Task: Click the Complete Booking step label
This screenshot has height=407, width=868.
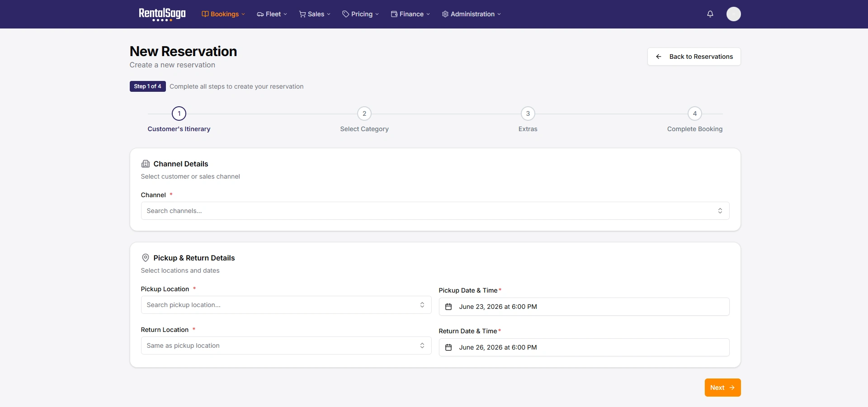Action: (695, 129)
